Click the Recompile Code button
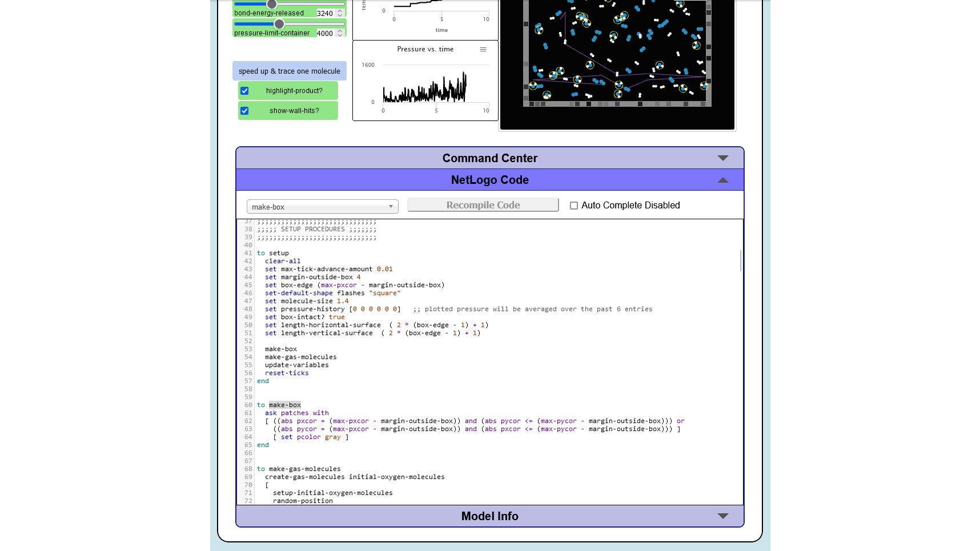Screen dimensions: 980x551 [483, 205]
